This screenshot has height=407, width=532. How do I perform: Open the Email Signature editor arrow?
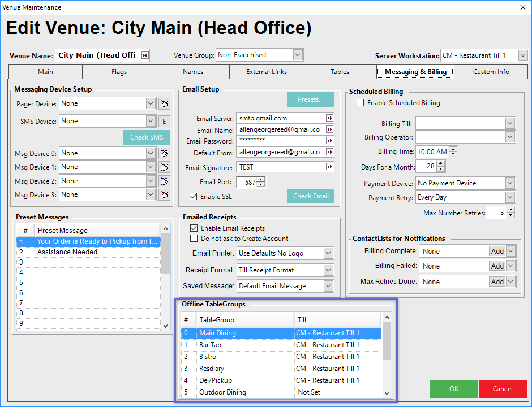[x=329, y=167]
